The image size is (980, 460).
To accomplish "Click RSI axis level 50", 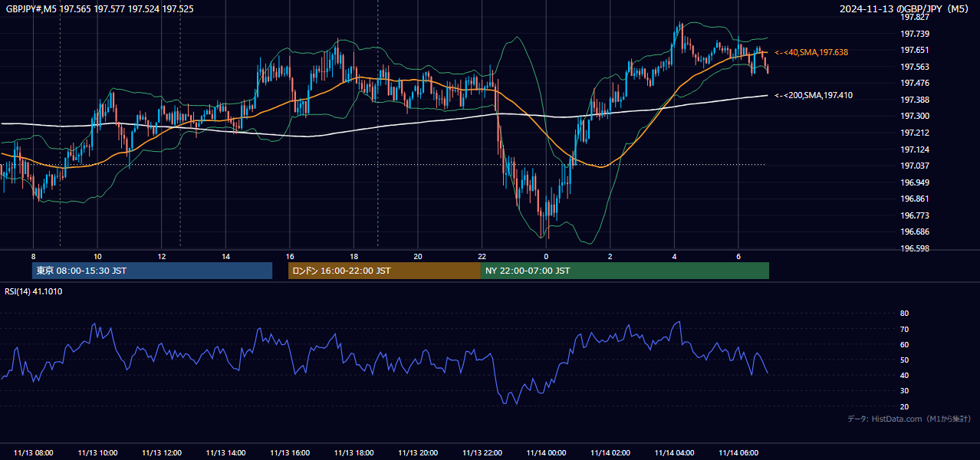I will pos(904,360).
